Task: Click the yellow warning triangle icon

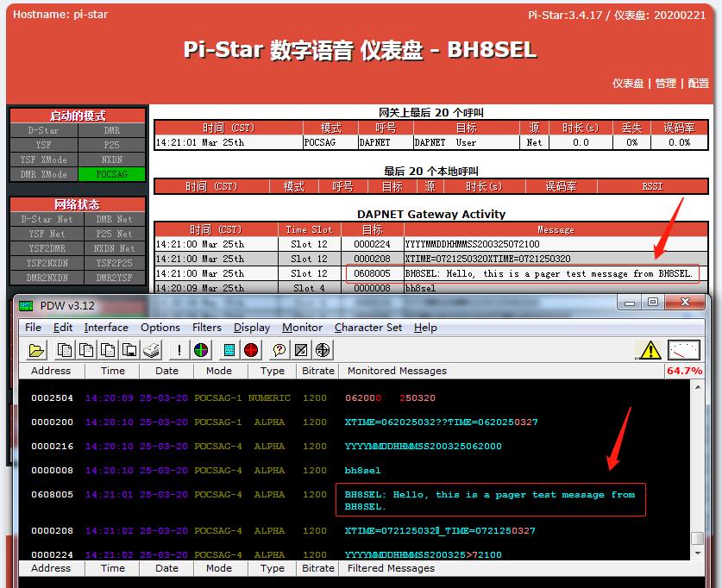Action: 649,350
